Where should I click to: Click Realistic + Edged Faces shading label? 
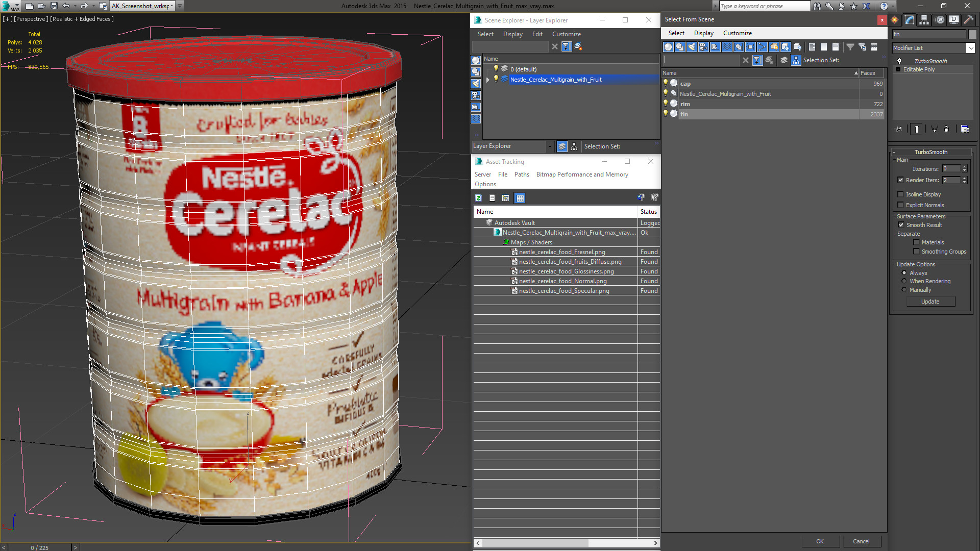click(82, 19)
